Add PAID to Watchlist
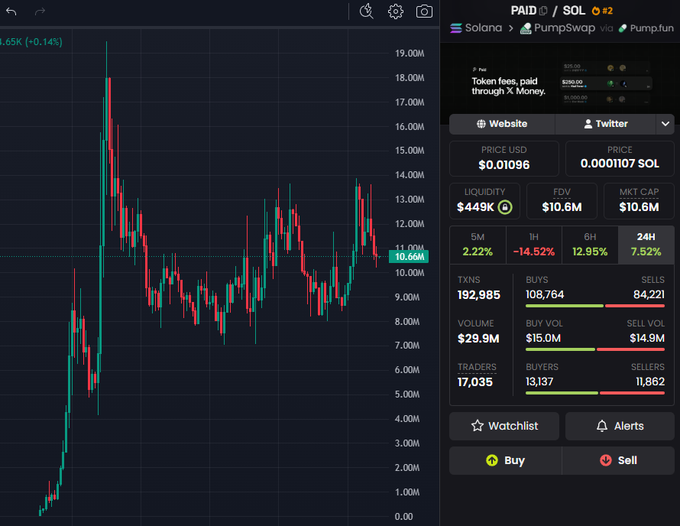The image size is (680, 526). click(x=504, y=426)
